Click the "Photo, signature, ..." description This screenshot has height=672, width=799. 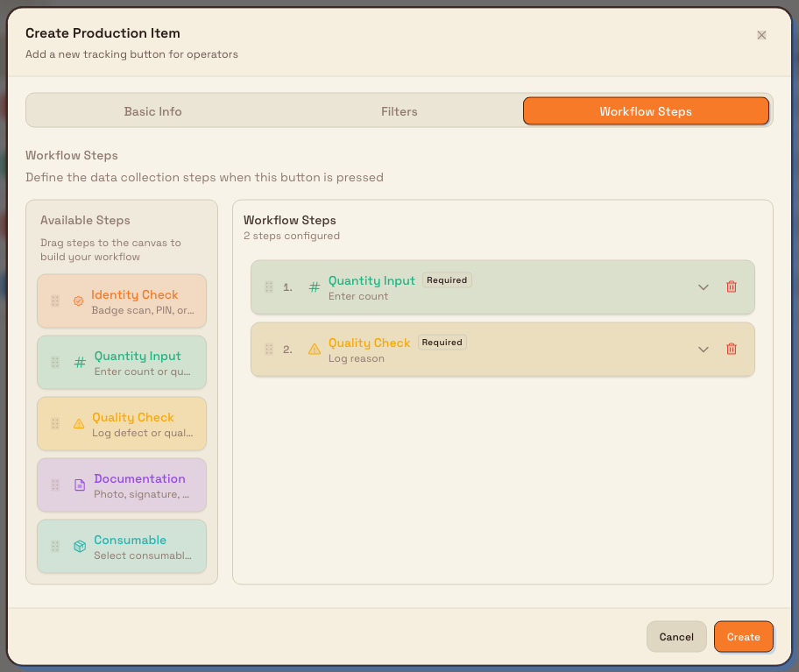coord(142,494)
